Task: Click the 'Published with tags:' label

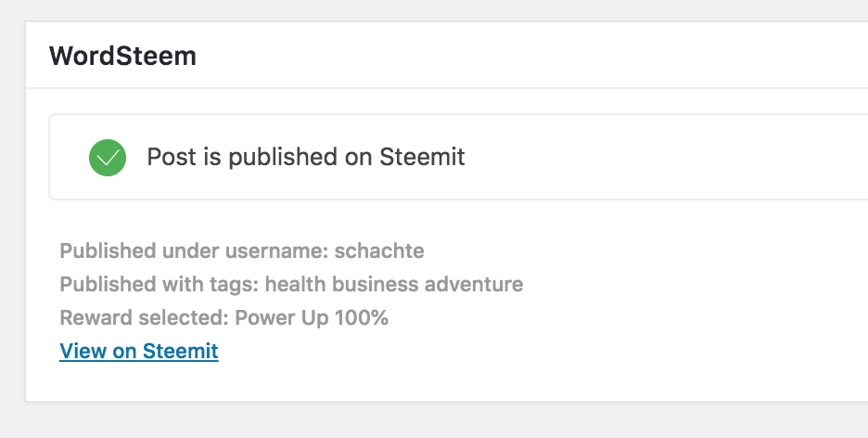Action: 166,284
